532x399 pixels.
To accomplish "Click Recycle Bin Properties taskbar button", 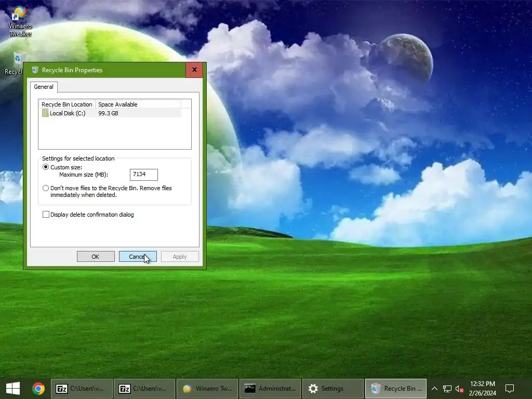I will pyautogui.click(x=395, y=389).
